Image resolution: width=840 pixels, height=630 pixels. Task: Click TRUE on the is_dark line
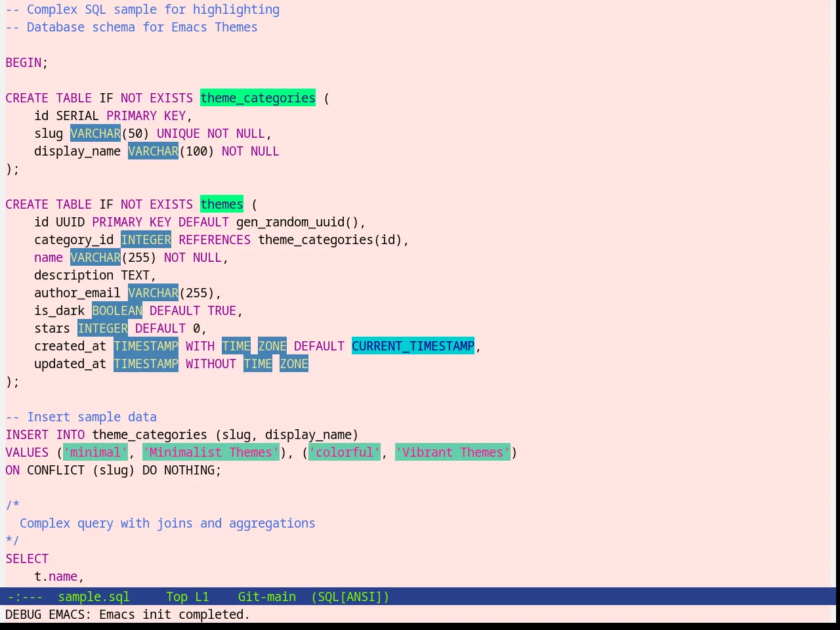(222, 310)
